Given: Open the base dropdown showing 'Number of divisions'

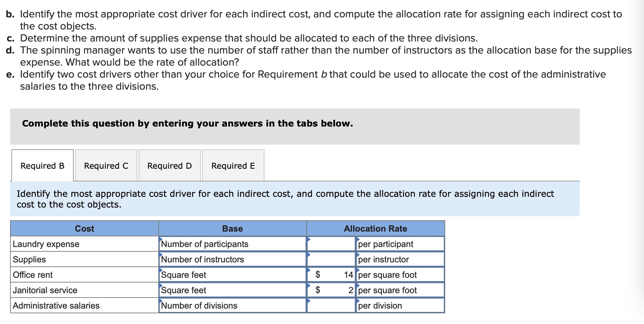Looking at the screenshot, I should [232, 305].
